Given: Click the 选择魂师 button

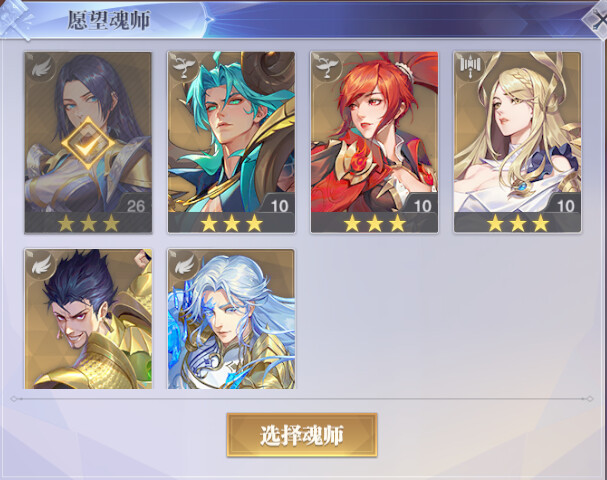Looking at the screenshot, I should 302,435.
